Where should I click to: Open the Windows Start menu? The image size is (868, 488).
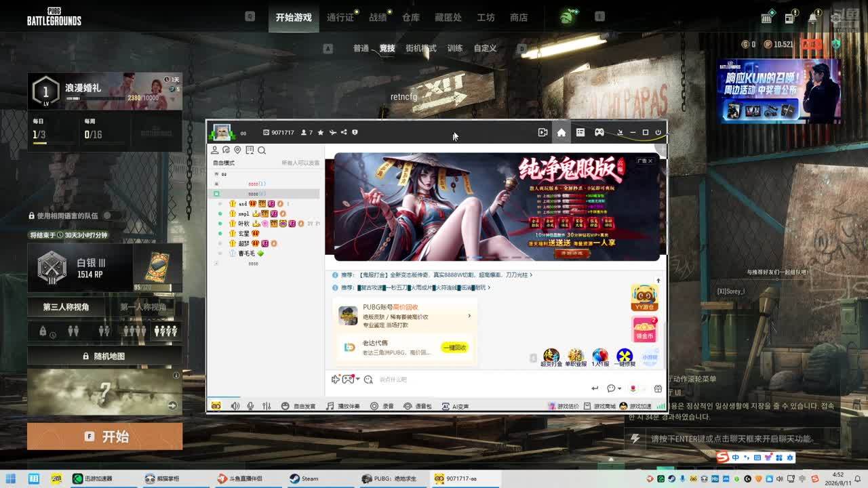11,479
